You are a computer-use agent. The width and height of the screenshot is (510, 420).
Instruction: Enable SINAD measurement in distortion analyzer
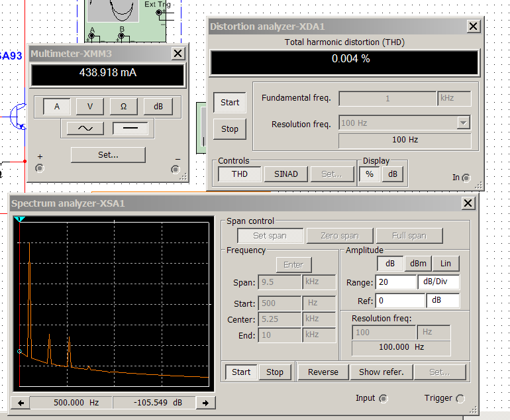pyautogui.click(x=285, y=174)
